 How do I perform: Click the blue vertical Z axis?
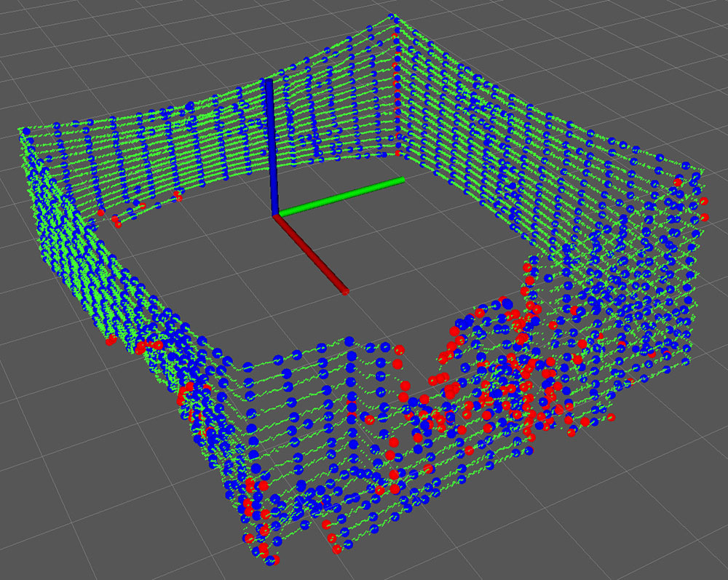pyautogui.click(x=272, y=146)
